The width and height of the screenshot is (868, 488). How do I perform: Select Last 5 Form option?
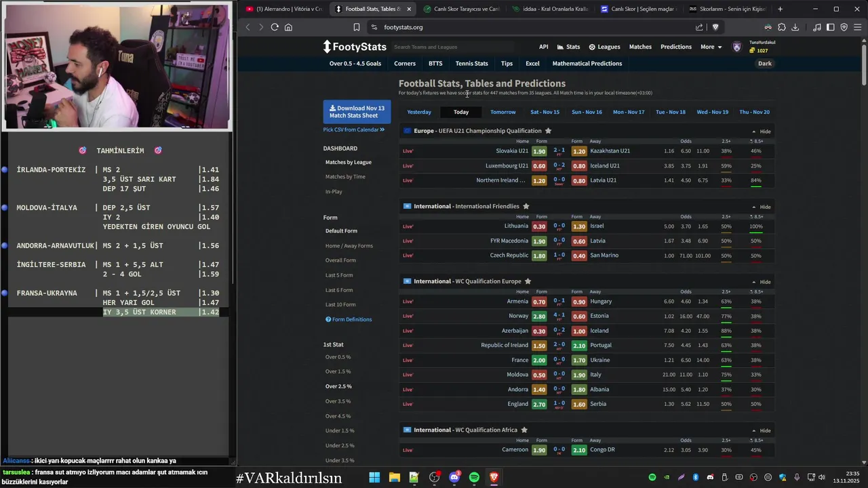pos(339,275)
